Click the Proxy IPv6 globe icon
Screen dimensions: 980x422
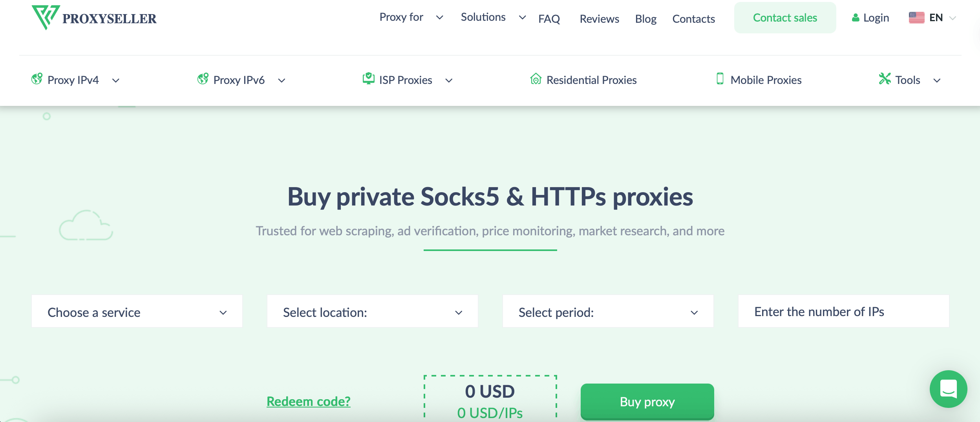pyautogui.click(x=203, y=79)
